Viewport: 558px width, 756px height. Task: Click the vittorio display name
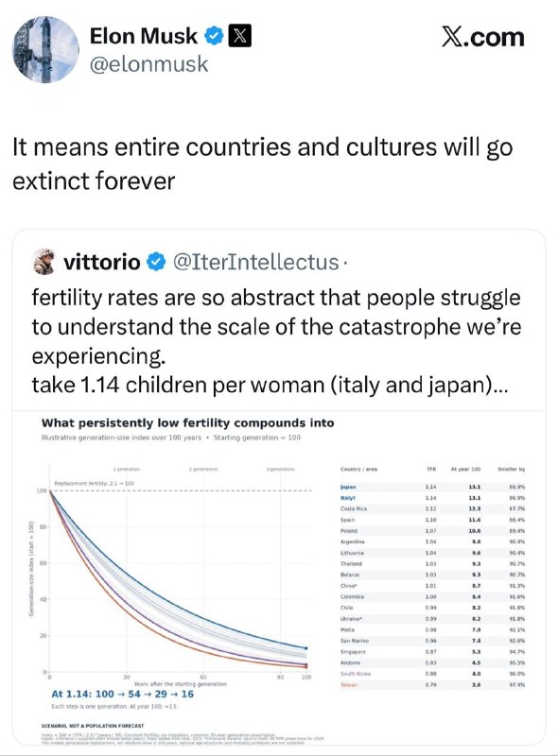coord(102,262)
